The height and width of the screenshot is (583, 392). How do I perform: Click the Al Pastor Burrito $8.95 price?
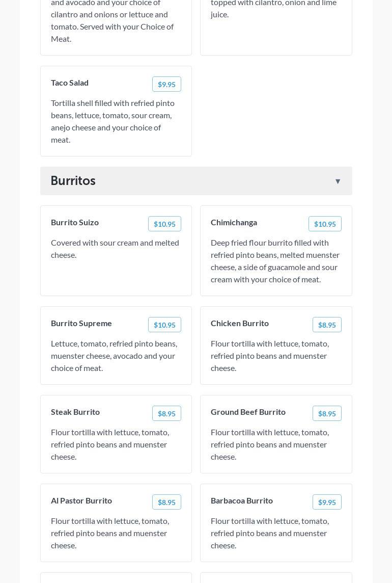[x=166, y=502]
